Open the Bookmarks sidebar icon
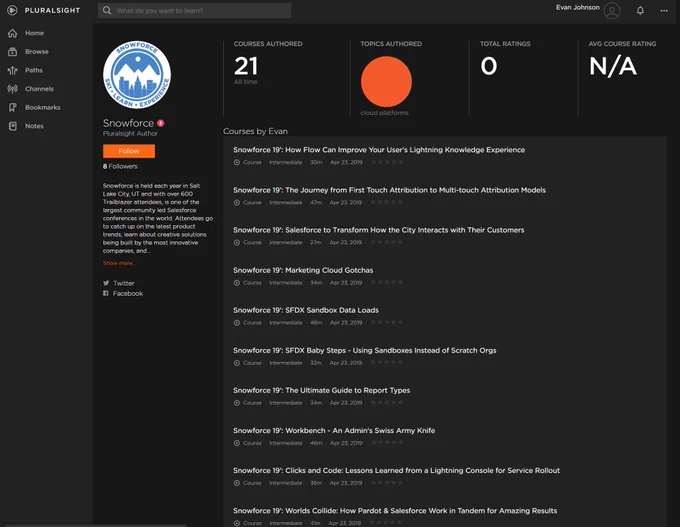The width and height of the screenshot is (680, 527). click(13, 108)
